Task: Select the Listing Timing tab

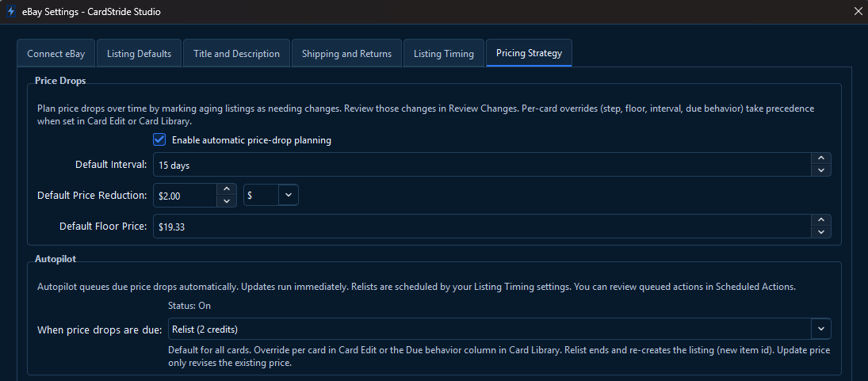Action: [x=443, y=54]
